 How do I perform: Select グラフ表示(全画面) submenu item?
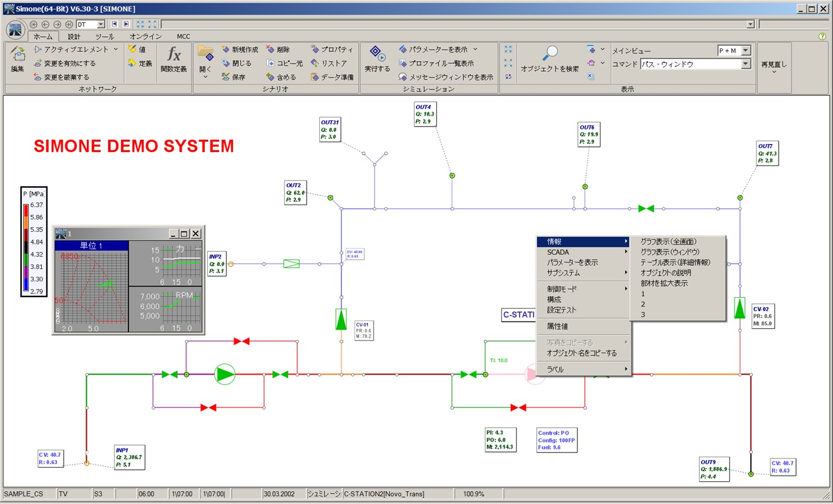677,242
